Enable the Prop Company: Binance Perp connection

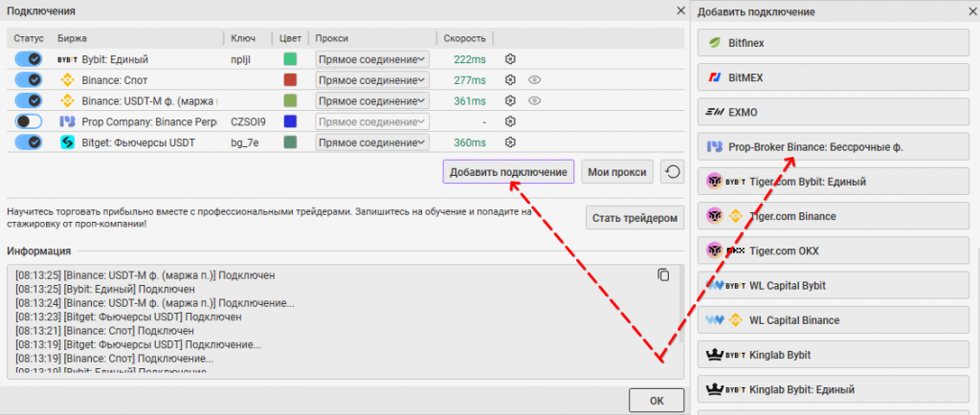pyautogui.click(x=28, y=121)
